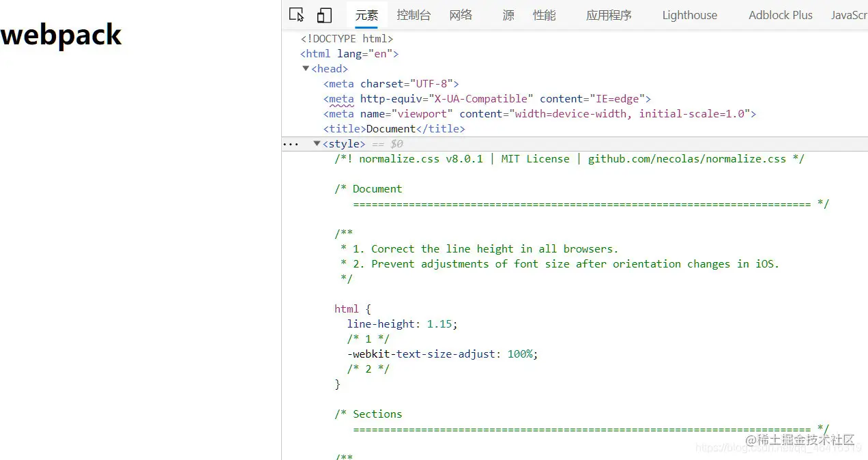Click the webpack heading on the page
The image size is (868, 460).
(61, 35)
